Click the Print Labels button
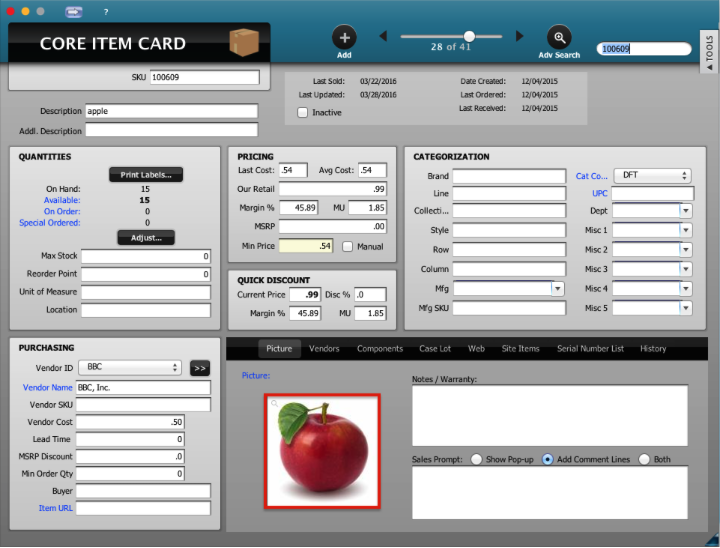 [146, 175]
